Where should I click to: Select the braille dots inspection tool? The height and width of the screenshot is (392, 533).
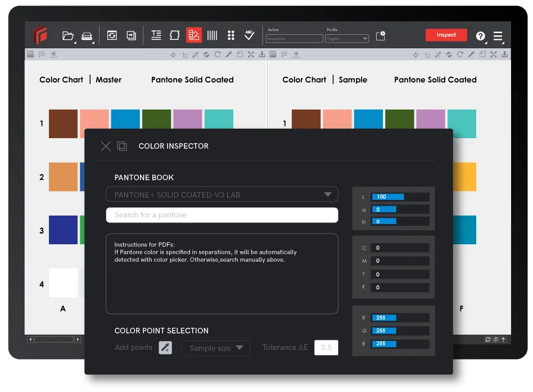coord(231,35)
